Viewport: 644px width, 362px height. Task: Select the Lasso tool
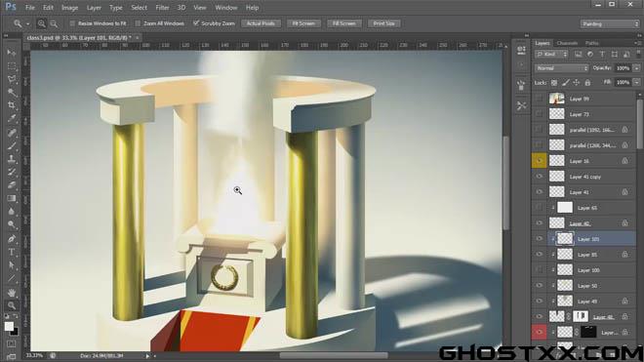(x=12, y=79)
